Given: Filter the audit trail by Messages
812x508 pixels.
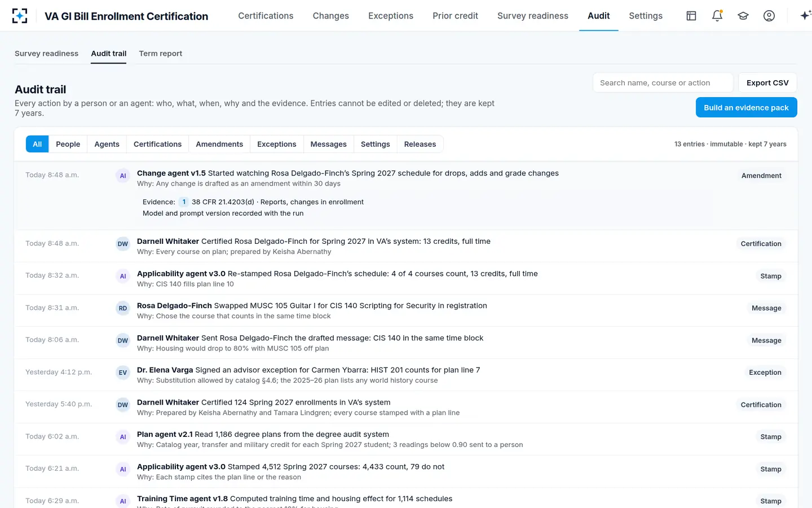Looking at the screenshot, I should pyautogui.click(x=329, y=144).
